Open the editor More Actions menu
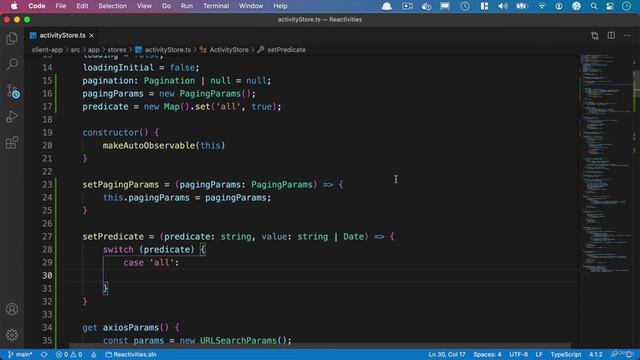Viewport: 640px width, 360px height. (627, 36)
